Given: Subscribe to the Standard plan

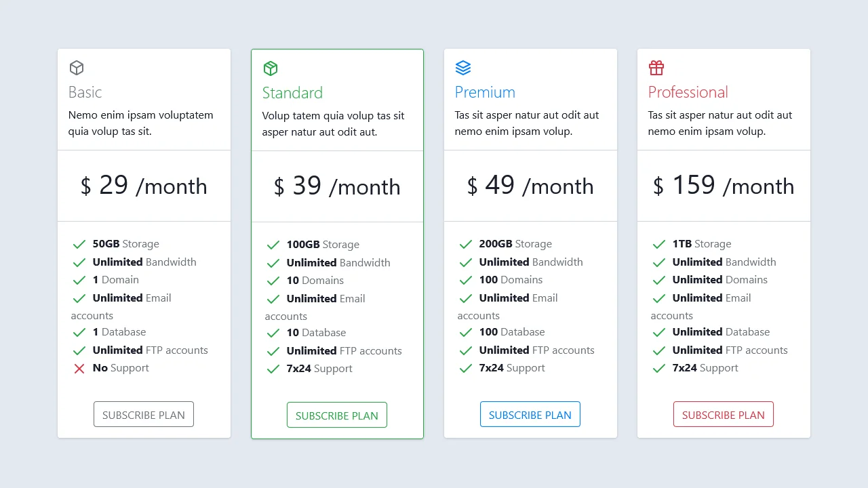Looking at the screenshot, I should click(x=337, y=414).
